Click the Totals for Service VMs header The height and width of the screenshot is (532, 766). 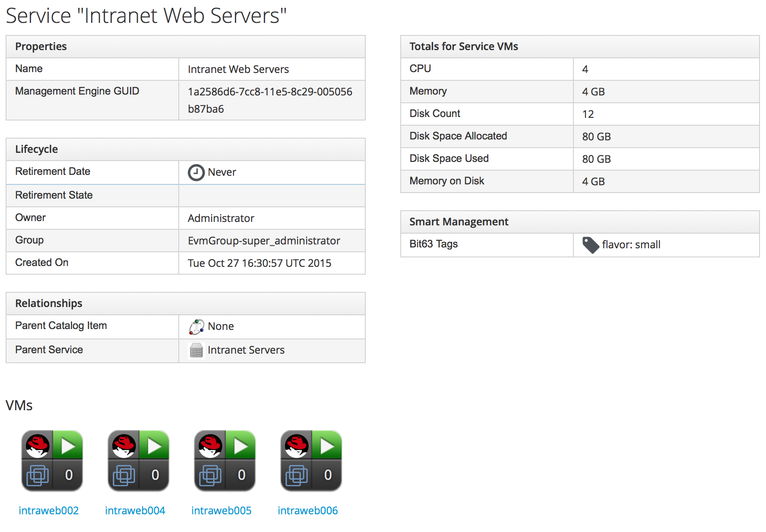pos(464,47)
